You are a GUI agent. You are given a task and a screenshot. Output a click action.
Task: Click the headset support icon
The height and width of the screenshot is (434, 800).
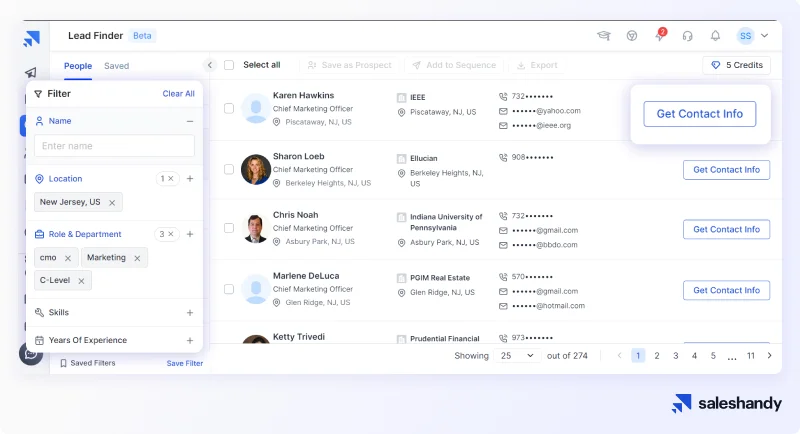[687, 36]
